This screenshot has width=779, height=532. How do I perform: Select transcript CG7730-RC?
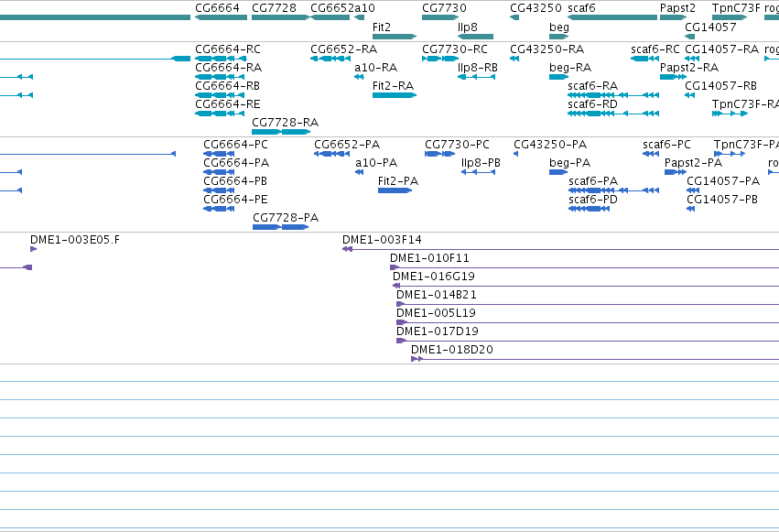(455, 49)
